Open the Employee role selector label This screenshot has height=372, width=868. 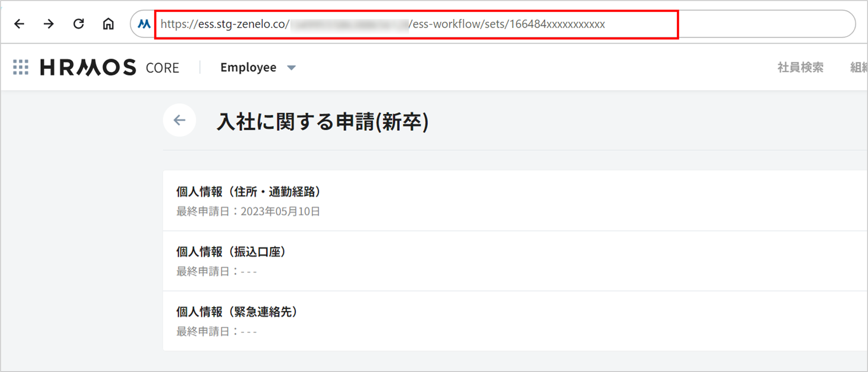[x=248, y=68]
